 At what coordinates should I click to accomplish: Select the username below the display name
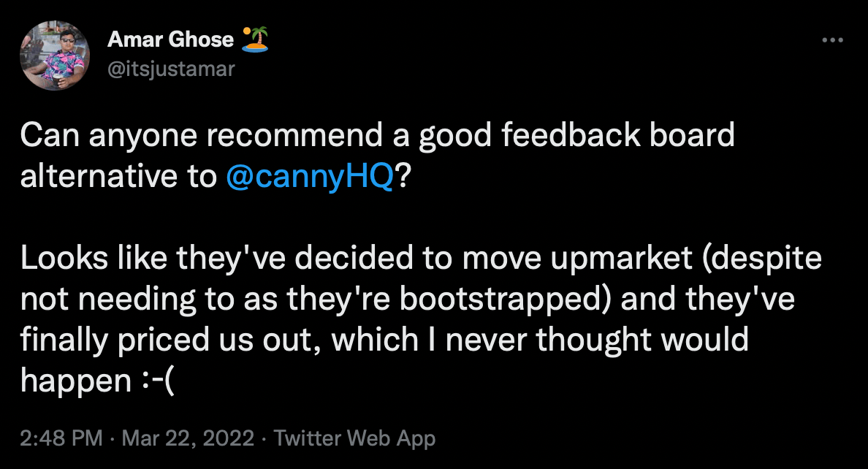coord(172,70)
